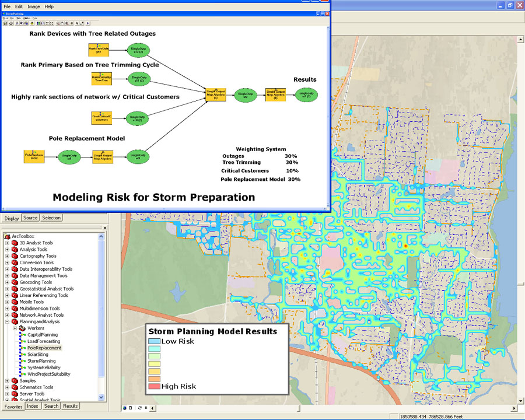Screen dimensions: 525x420
Task: Choose the Select arrow tool in the model toolbar
Action: [77, 23]
